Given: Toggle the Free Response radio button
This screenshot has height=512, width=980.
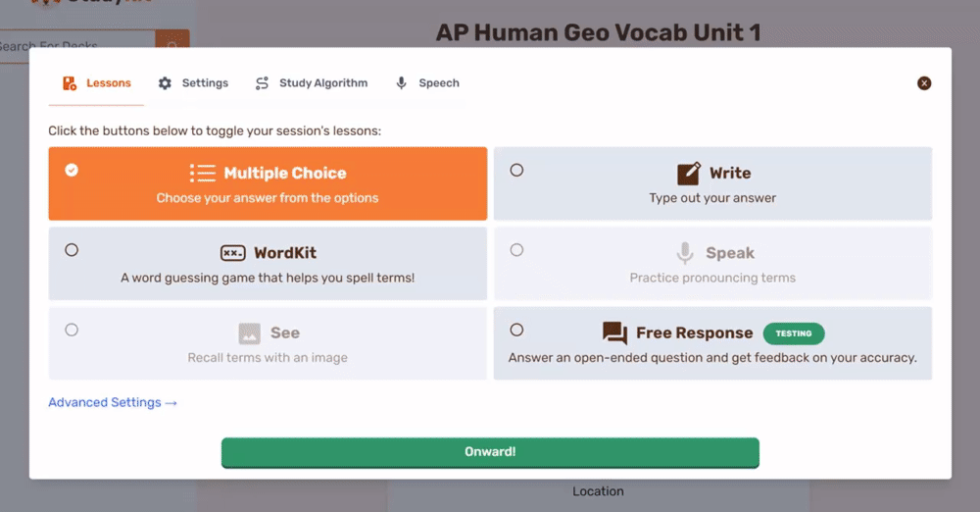Looking at the screenshot, I should click(x=516, y=331).
